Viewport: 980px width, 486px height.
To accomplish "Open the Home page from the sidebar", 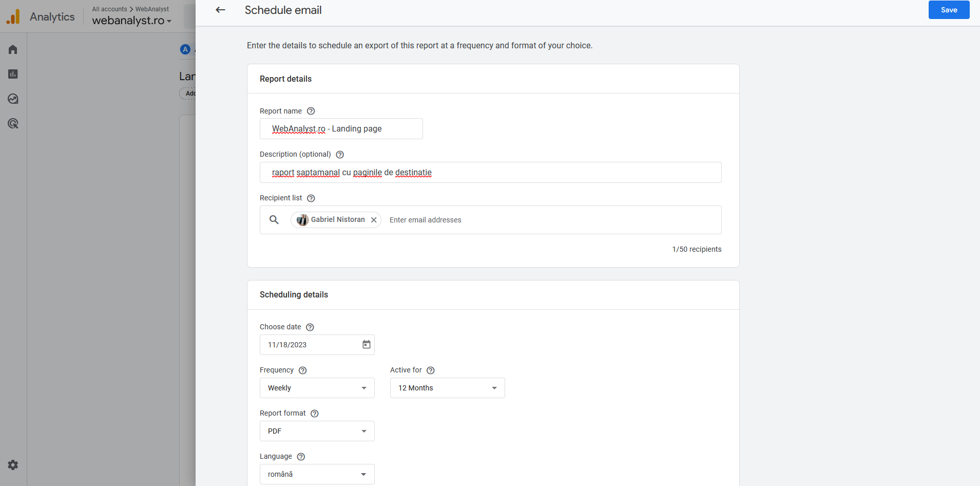I will [x=13, y=49].
